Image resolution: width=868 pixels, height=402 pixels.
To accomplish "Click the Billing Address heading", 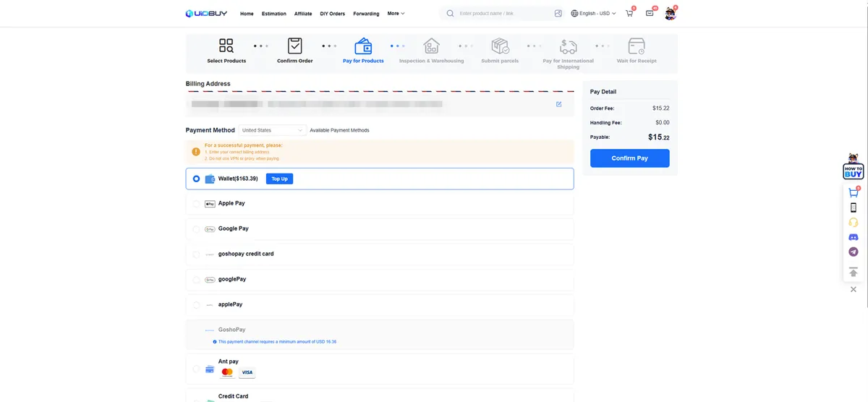I will pos(208,84).
